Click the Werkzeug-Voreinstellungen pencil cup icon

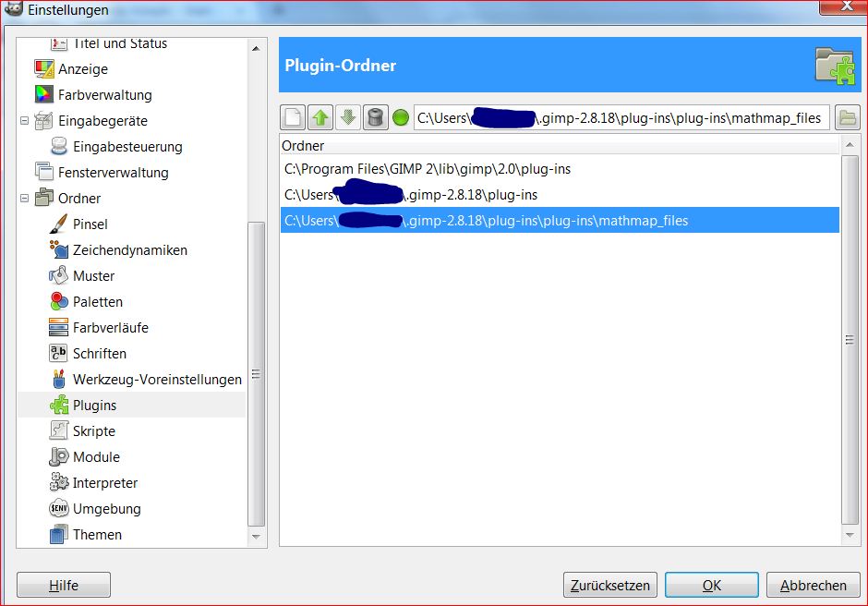coord(59,379)
